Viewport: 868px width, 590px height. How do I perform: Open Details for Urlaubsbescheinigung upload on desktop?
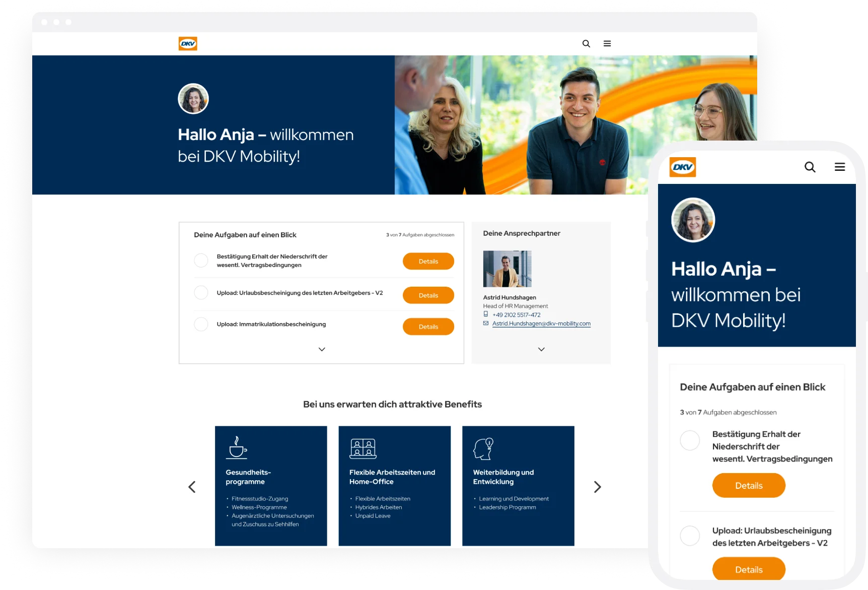click(428, 295)
